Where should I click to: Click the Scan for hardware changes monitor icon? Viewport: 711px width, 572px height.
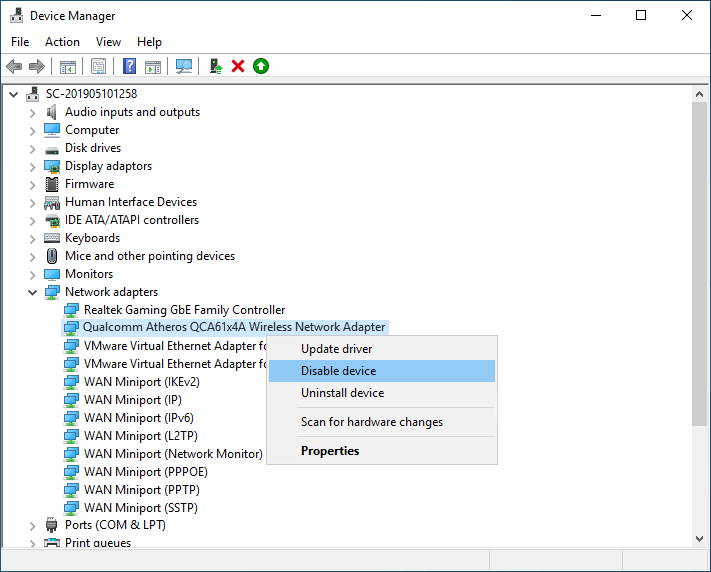(x=184, y=67)
